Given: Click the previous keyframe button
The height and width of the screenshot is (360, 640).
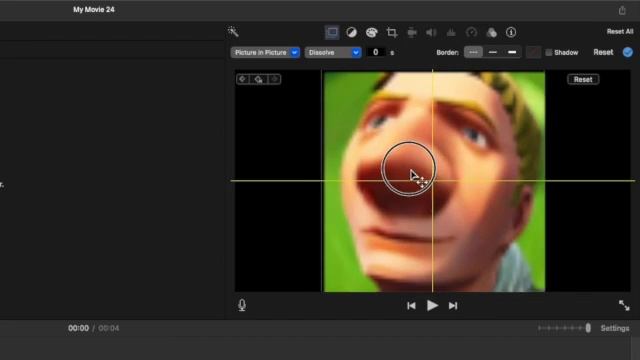Looking at the screenshot, I should click(242, 79).
